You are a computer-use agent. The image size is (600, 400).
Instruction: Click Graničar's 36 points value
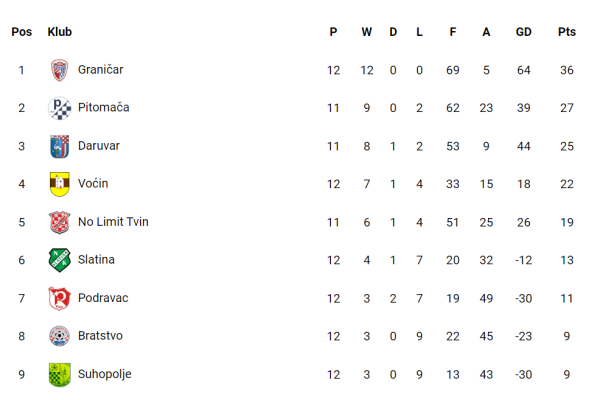click(x=567, y=70)
